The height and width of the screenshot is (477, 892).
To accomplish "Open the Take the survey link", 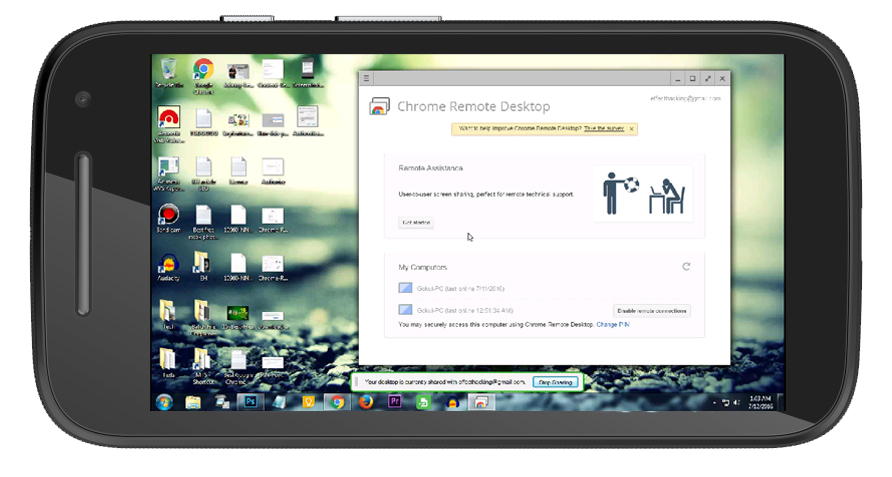I will [x=604, y=129].
